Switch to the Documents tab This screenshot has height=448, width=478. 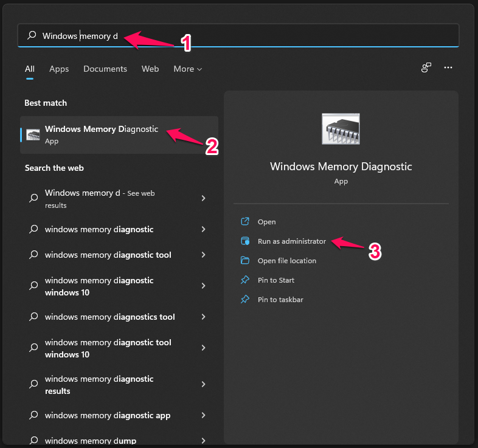tap(105, 69)
